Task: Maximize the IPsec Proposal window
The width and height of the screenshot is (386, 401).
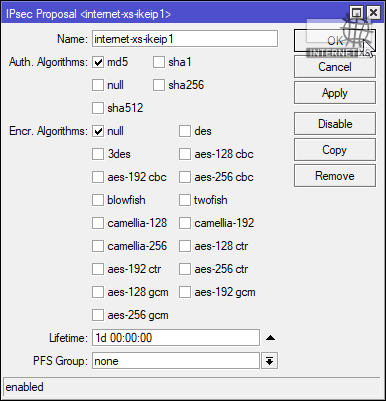Action: pyautogui.click(x=357, y=13)
